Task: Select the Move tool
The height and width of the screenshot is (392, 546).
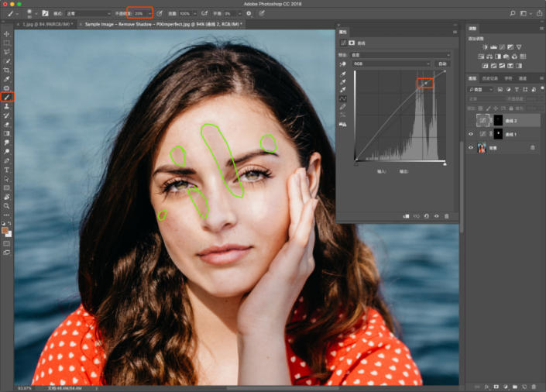Action: [7, 34]
